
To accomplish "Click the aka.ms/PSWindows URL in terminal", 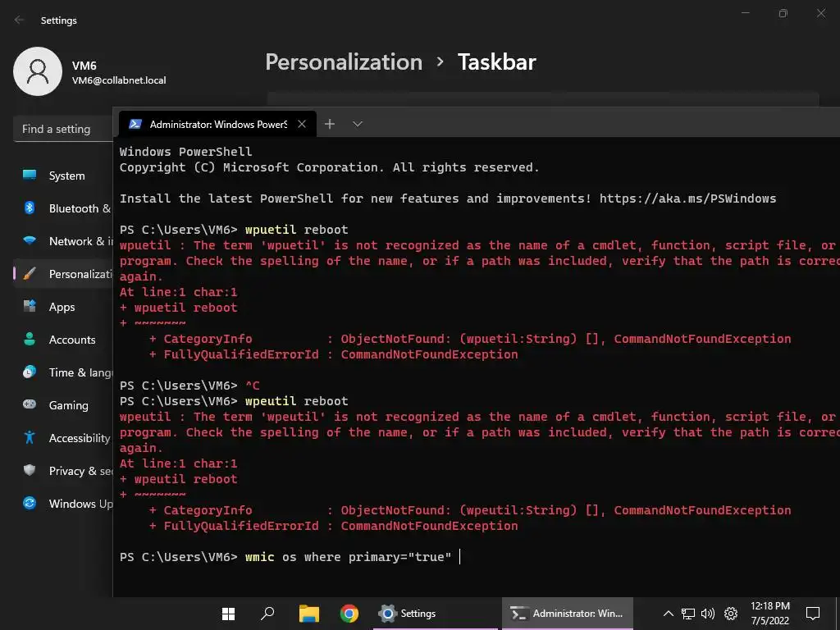I will pos(687,199).
